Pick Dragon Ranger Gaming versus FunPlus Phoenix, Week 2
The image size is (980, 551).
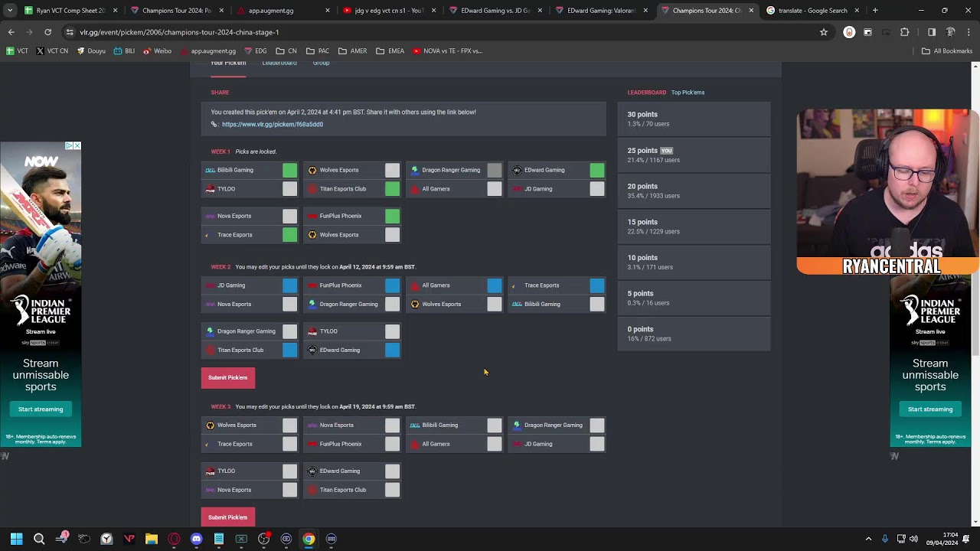point(392,305)
